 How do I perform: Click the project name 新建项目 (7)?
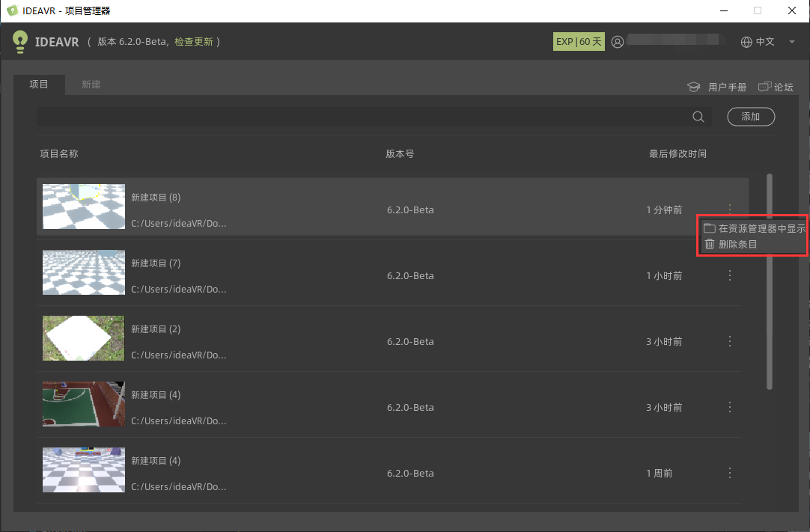click(x=156, y=263)
